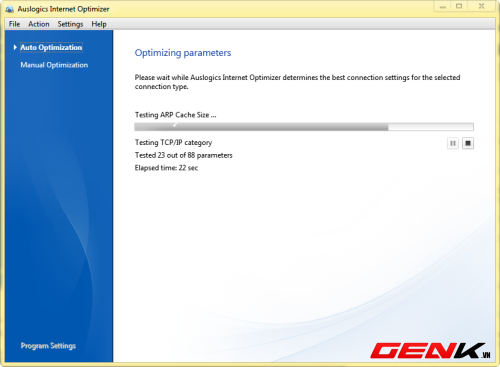
Task: Click the empty end of the progress bar
Action: pyautogui.click(x=431, y=127)
